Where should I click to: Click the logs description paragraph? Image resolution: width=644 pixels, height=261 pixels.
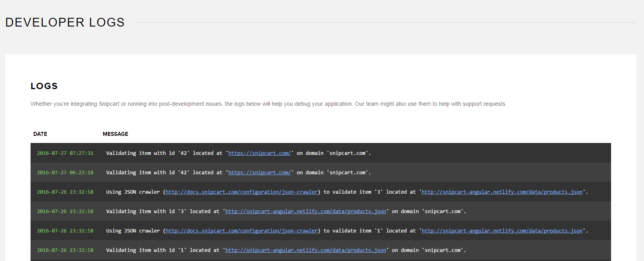pyautogui.click(x=268, y=104)
